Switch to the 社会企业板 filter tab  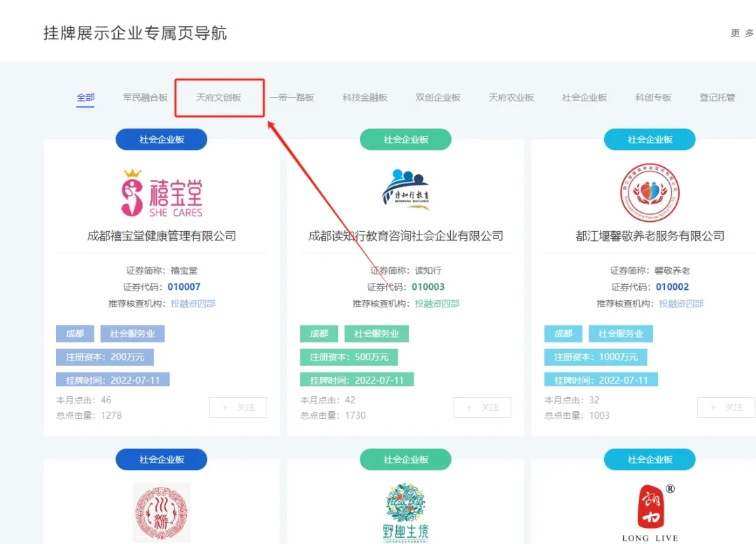pos(584,97)
